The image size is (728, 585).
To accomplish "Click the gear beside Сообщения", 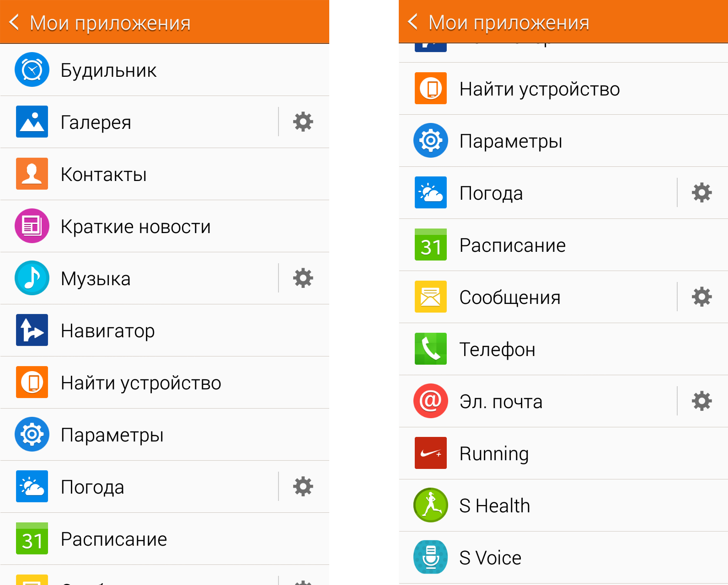I will pyautogui.click(x=702, y=297).
